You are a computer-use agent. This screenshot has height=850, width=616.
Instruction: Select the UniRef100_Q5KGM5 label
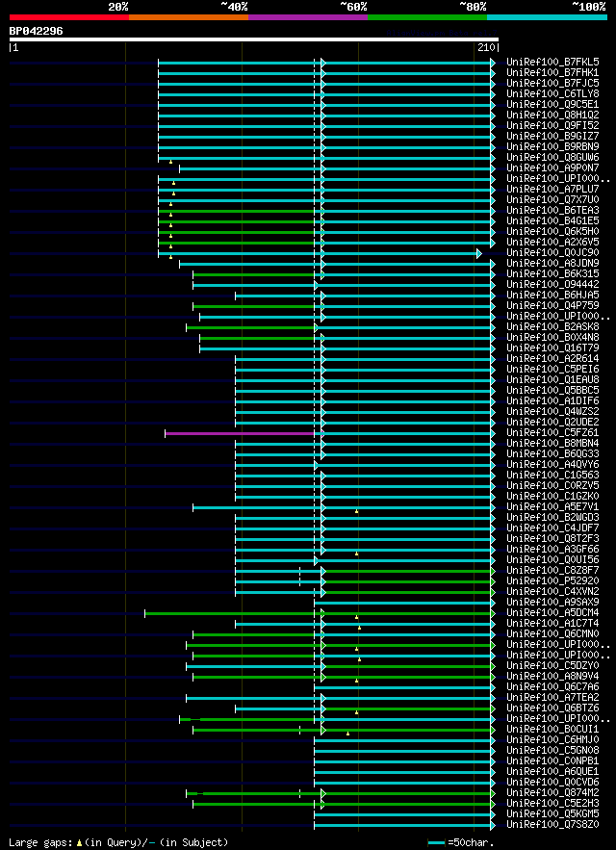(x=552, y=813)
